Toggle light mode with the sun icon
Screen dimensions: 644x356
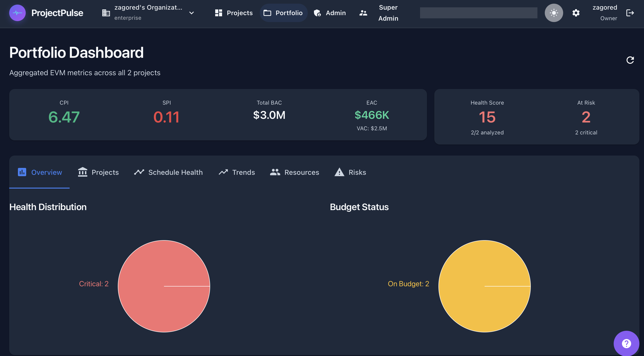click(554, 13)
